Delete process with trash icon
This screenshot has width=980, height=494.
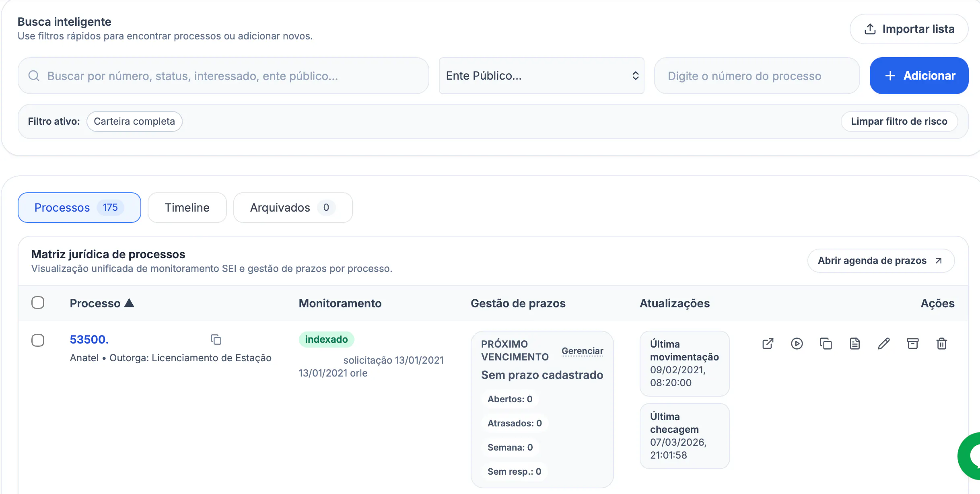(x=941, y=344)
